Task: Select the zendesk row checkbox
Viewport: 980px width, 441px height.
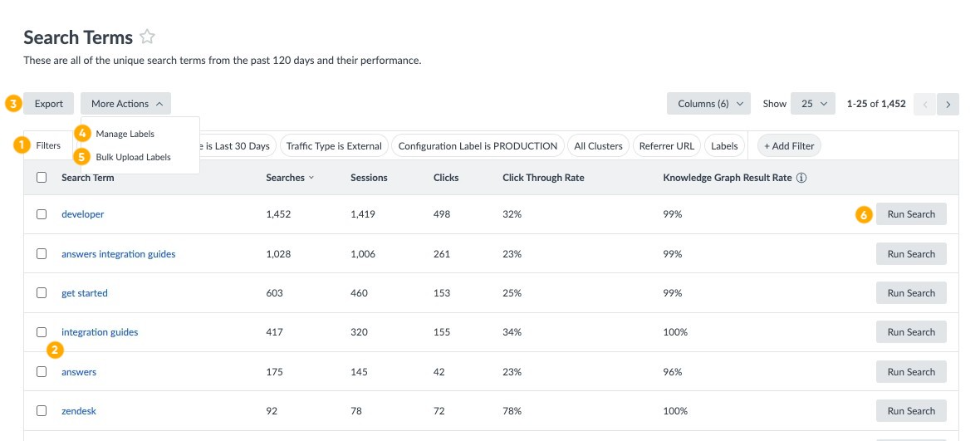Action: (42, 411)
